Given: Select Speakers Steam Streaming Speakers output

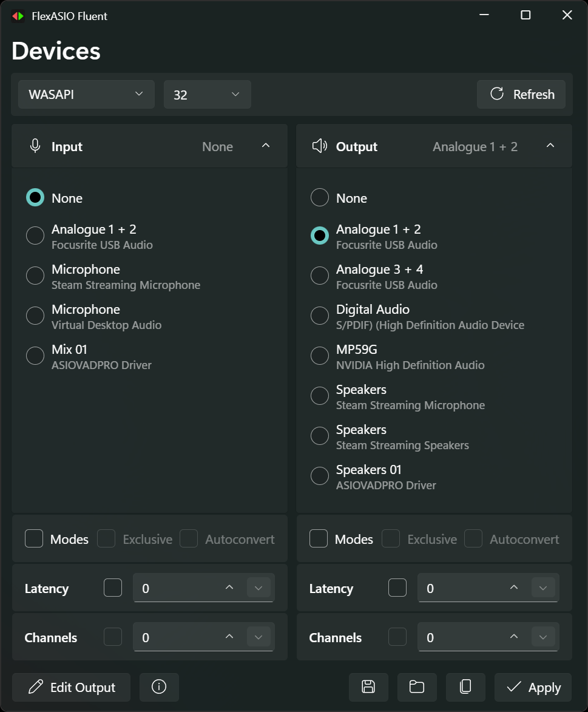Looking at the screenshot, I should tap(320, 436).
